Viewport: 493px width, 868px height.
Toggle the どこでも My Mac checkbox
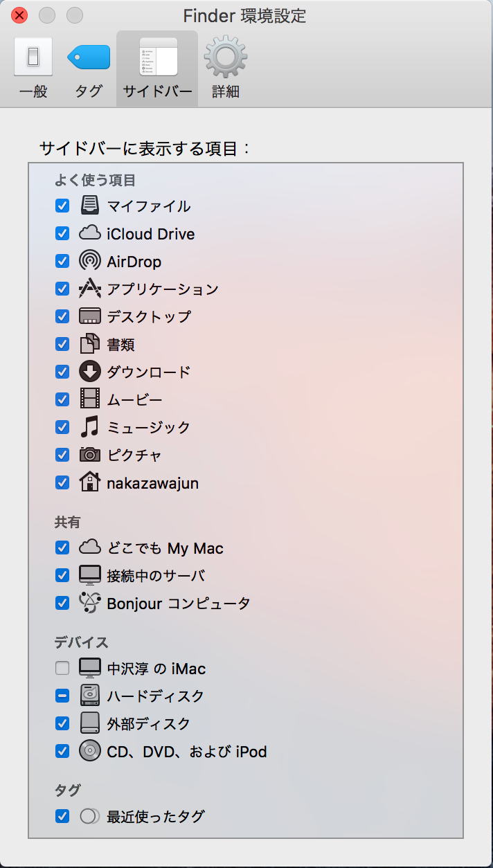click(62, 548)
